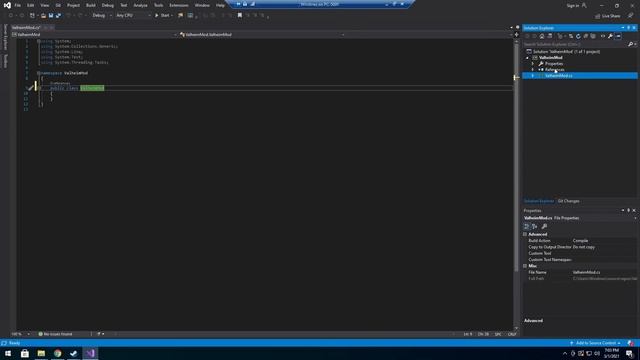
Task: Click the Windows Start button
Action: pos(8,353)
